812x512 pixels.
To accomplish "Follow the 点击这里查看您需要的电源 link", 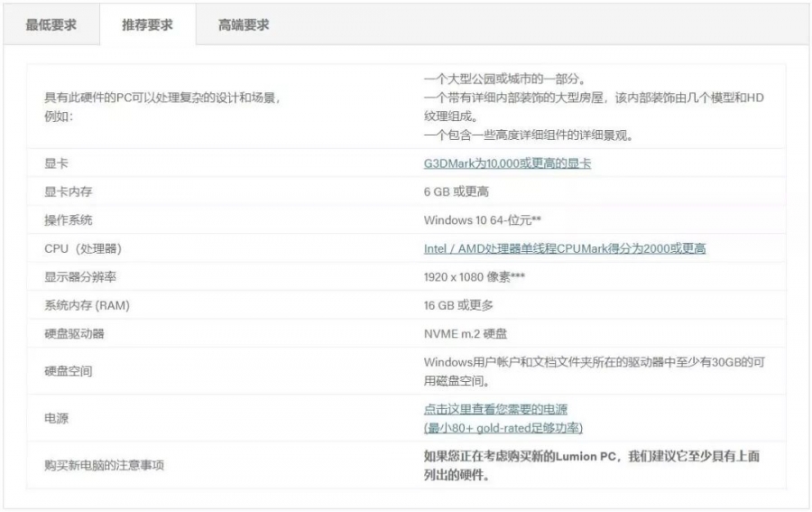I will click(495, 409).
